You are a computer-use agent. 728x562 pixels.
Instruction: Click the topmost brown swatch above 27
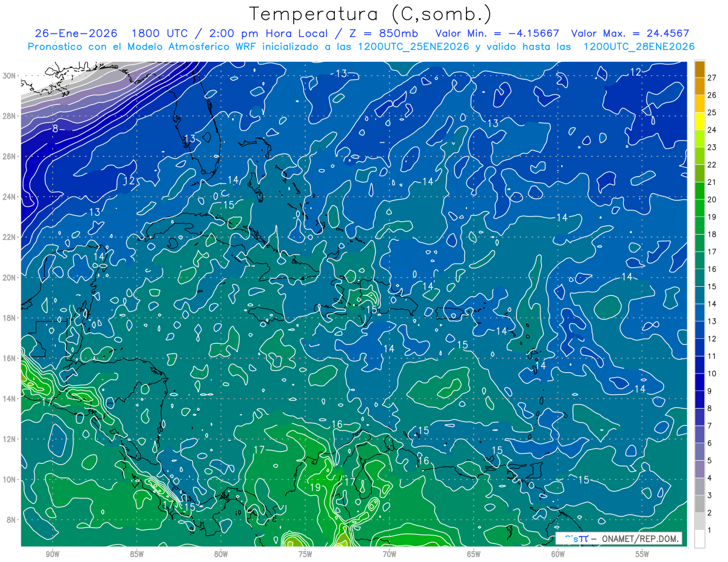pyautogui.click(x=699, y=69)
